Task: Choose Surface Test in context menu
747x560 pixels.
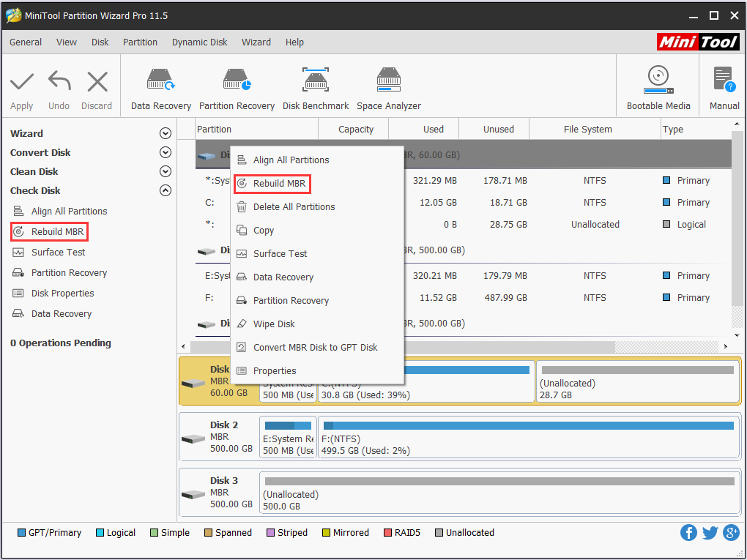Action: pos(317,253)
